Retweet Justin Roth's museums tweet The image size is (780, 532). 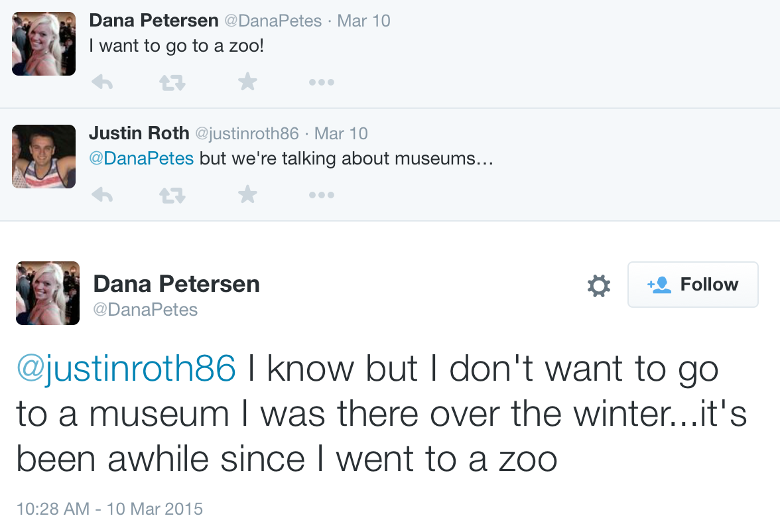click(x=172, y=195)
